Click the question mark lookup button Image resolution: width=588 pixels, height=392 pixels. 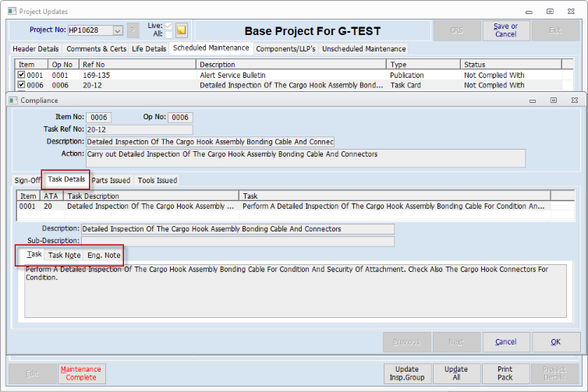[133, 30]
